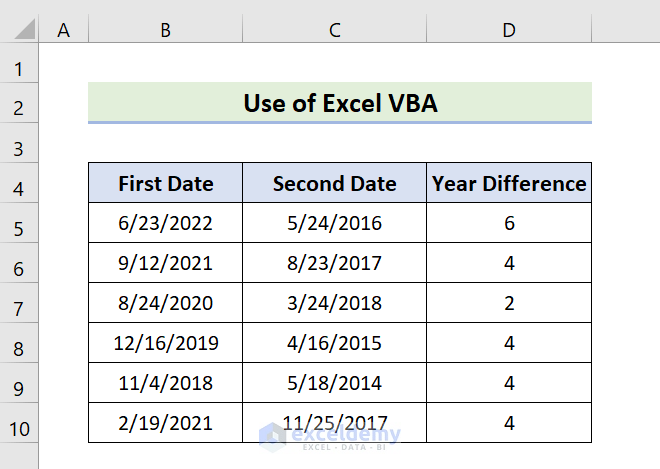Select cell containing 8/24/2020
The height and width of the screenshot is (469, 660).
(x=165, y=303)
